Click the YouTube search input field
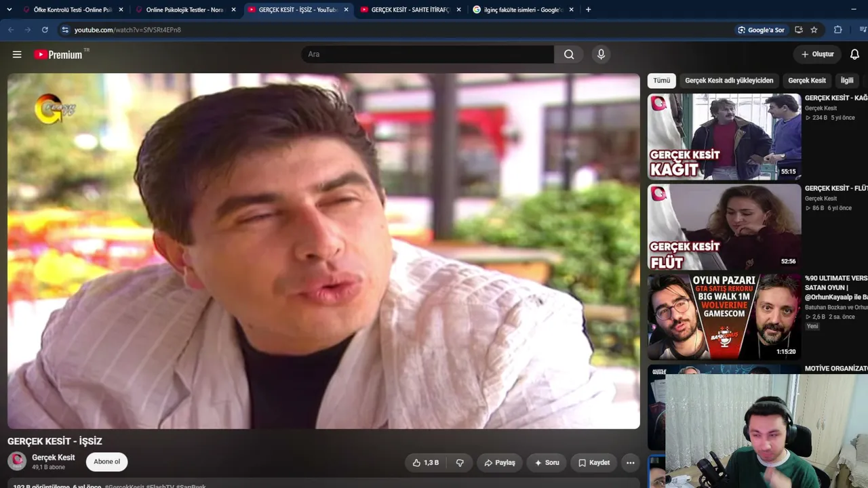 (428, 54)
